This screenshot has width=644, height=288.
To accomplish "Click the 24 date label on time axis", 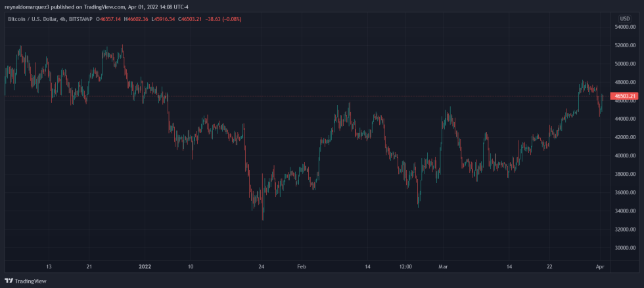I will (262, 266).
